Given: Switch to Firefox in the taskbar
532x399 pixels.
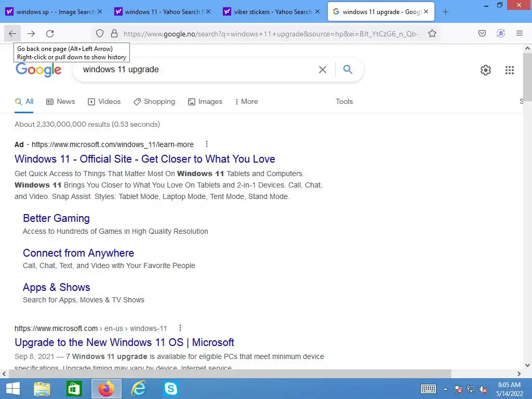Looking at the screenshot, I should click(106, 389).
